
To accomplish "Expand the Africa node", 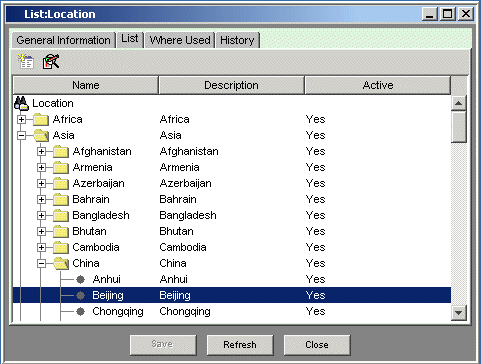I will pos(21,119).
